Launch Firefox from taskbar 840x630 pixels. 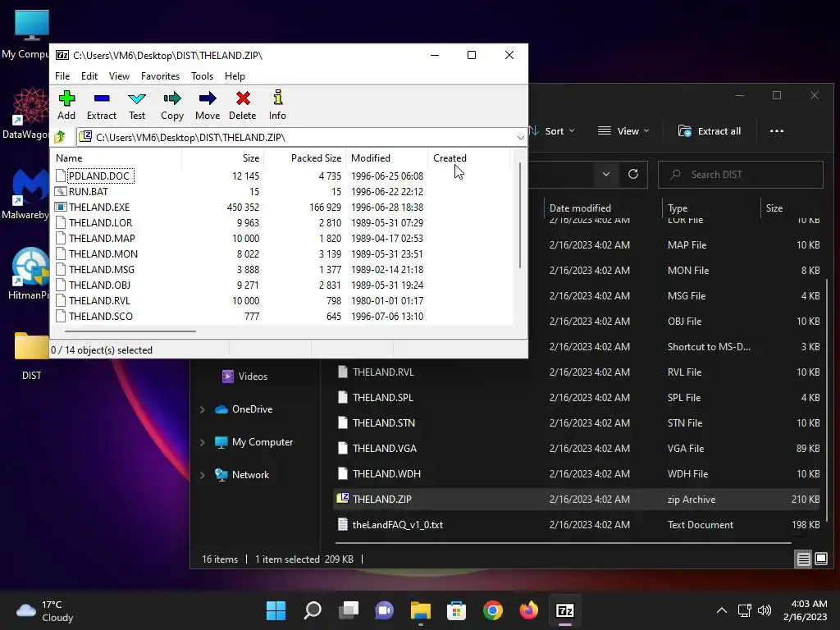[x=529, y=610]
